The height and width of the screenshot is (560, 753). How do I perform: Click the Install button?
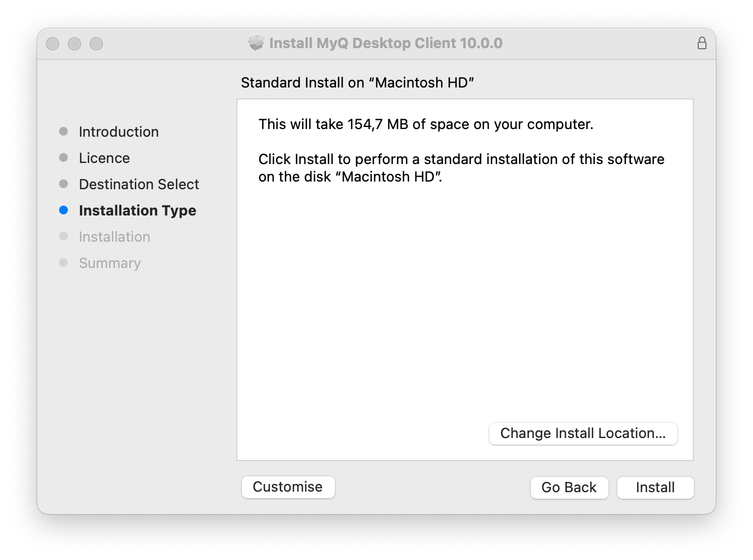pos(655,487)
